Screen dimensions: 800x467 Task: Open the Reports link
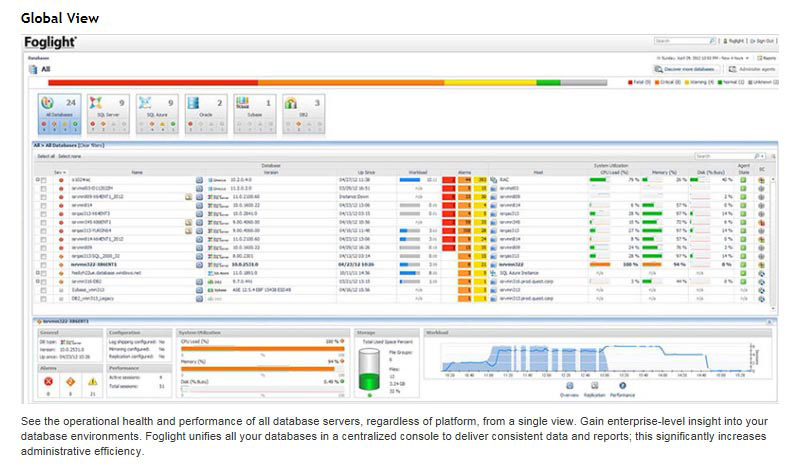(767, 58)
